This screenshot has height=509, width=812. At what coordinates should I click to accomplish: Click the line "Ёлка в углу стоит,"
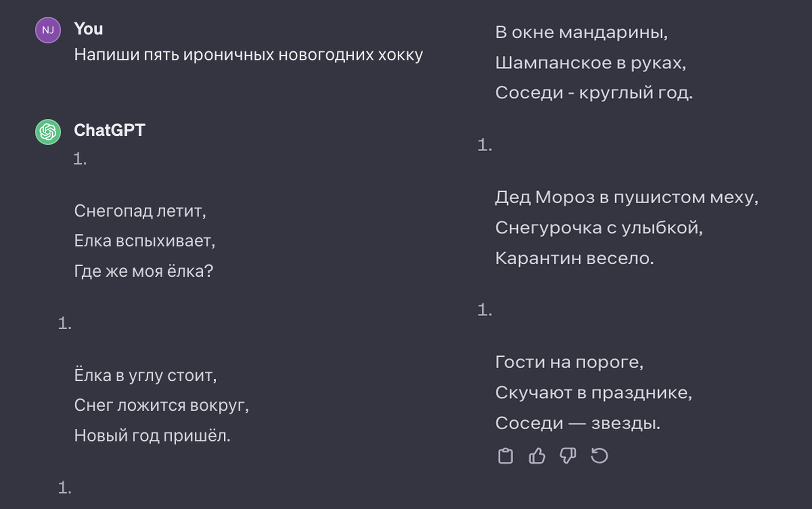(x=145, y=375)
